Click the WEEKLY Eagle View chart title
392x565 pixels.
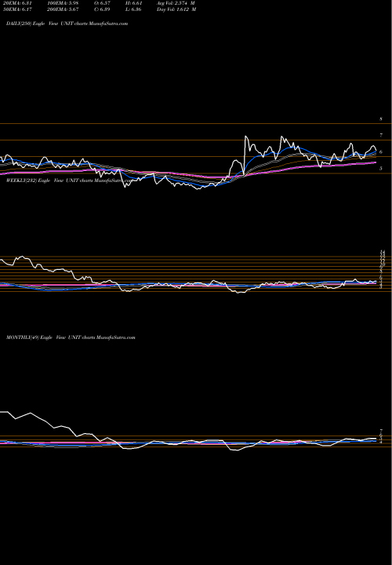(x=69, y=181)
